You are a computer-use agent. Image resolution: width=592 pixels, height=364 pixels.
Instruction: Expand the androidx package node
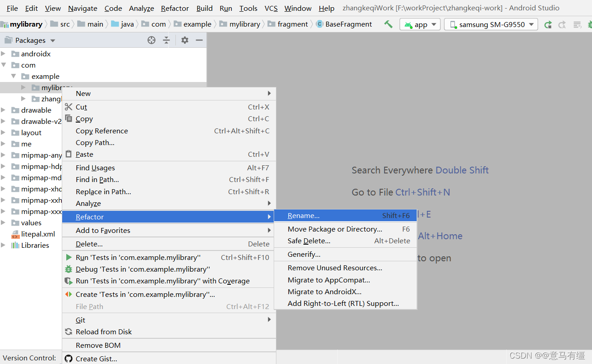pos(3,54)
